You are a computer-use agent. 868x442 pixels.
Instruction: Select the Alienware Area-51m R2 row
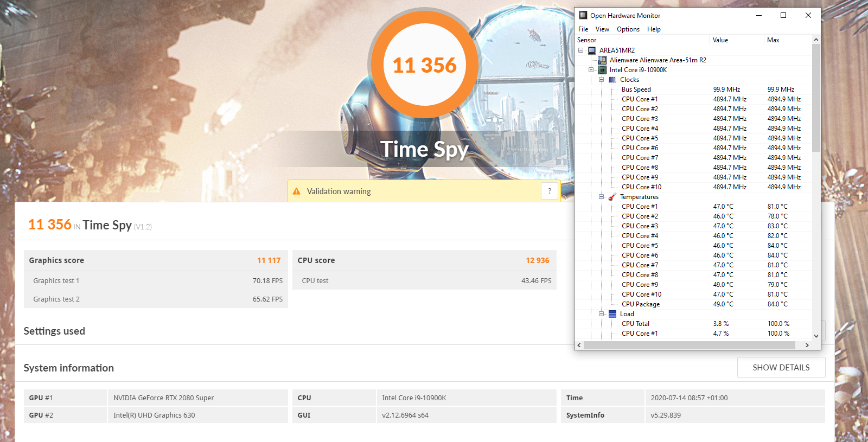pos(693,60)
